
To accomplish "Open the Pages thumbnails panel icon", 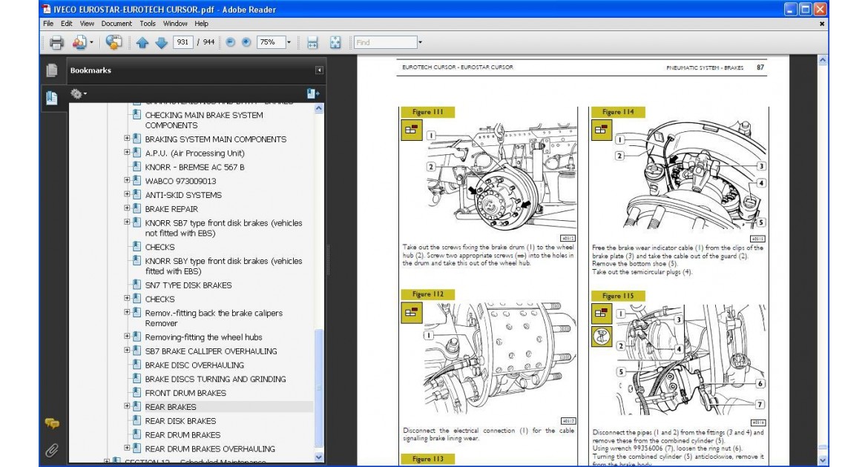I will pyautogui.click(x=52, y=70).
